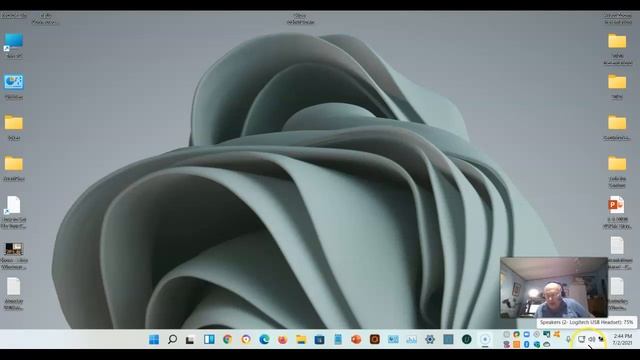Screen dimensions: 640x360
Task: Launch yellow Chrome Canary from taskbar
Action: pos(246,339)
